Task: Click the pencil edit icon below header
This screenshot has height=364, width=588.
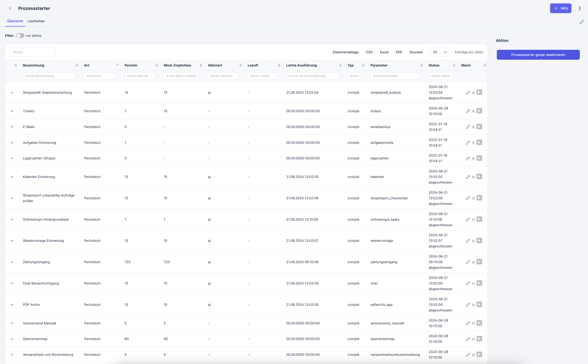Action: pos(581,22)
